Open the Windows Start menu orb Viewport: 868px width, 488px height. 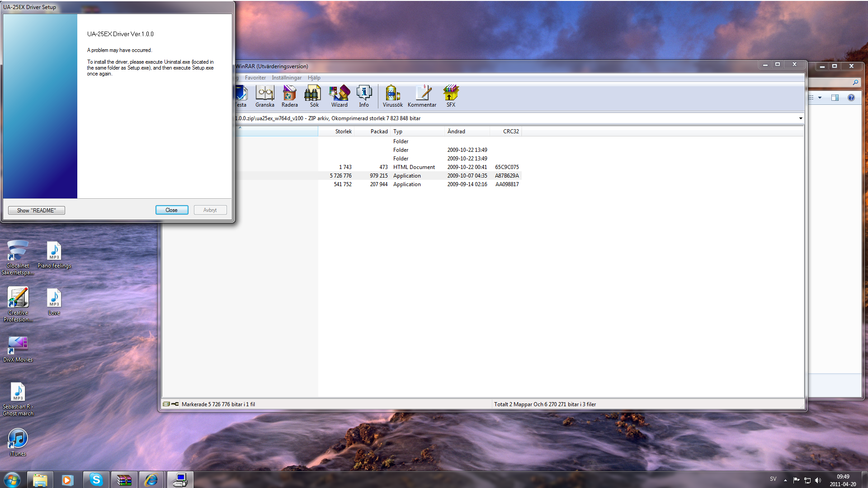click(x=12, y=479)
